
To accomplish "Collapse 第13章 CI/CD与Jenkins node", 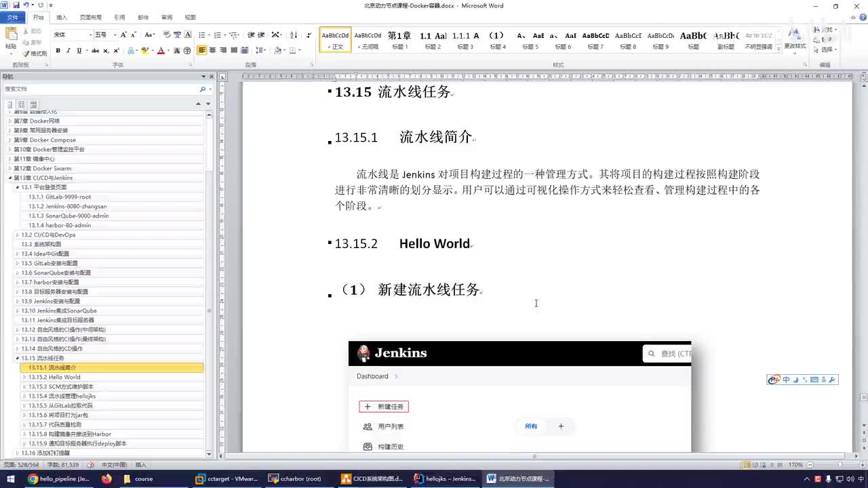I will (9, 178).
